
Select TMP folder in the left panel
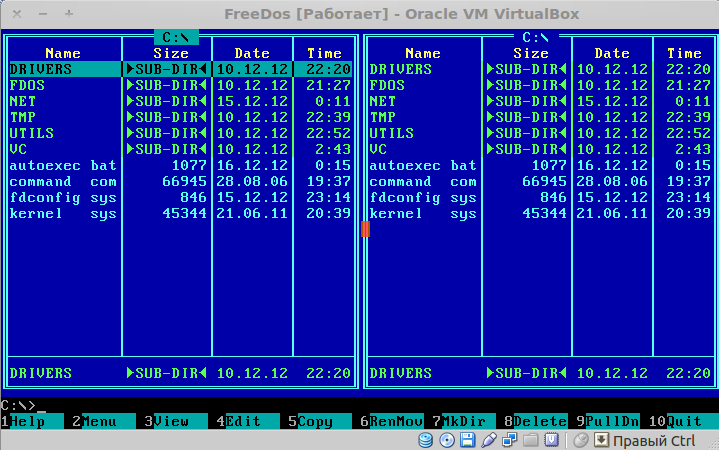coord(181,117)
